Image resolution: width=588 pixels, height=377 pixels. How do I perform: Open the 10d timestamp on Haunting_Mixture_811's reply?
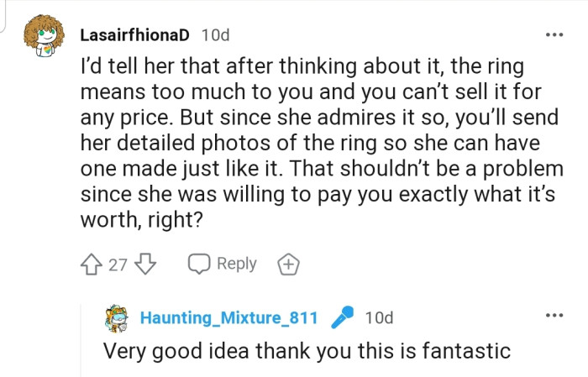pyautogui.click(x=379, y=317)
